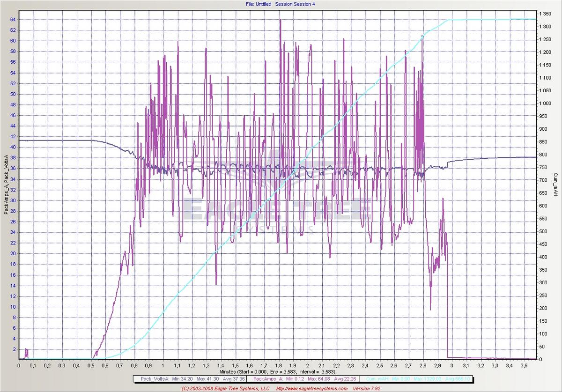
Task: Click the tallest purple amps spike peak
Action: click(280, 20)
